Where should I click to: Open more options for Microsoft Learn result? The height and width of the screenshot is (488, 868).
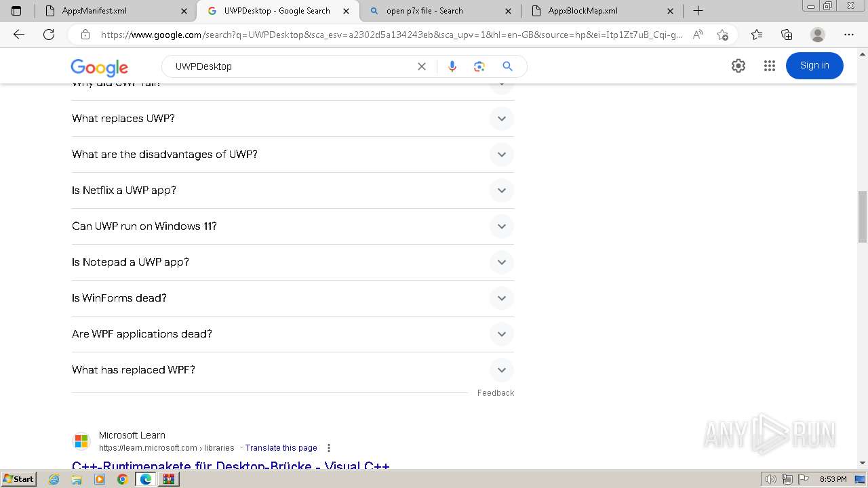[329, 448]
